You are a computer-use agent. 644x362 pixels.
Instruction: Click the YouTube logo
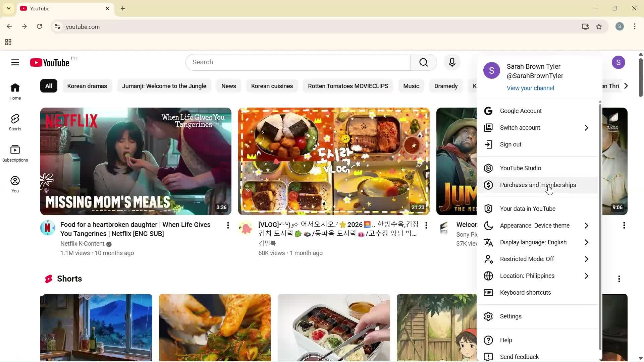point(49,62)
